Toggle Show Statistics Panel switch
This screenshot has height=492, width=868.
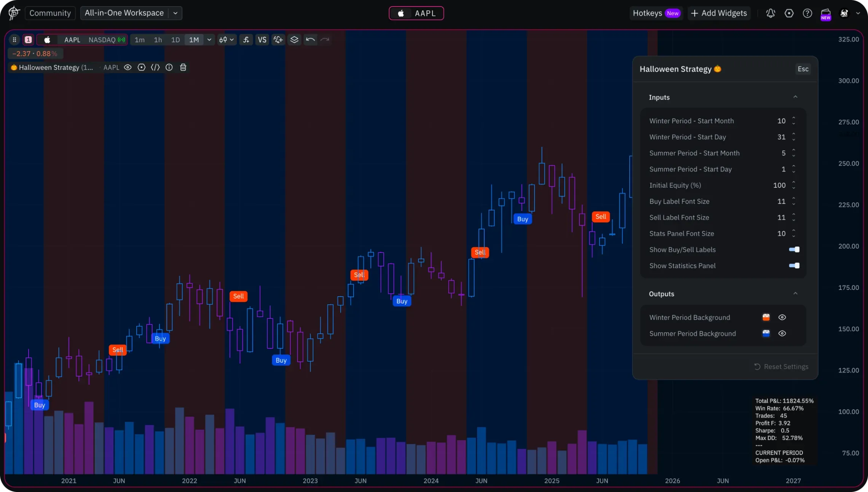coord(794,265)
